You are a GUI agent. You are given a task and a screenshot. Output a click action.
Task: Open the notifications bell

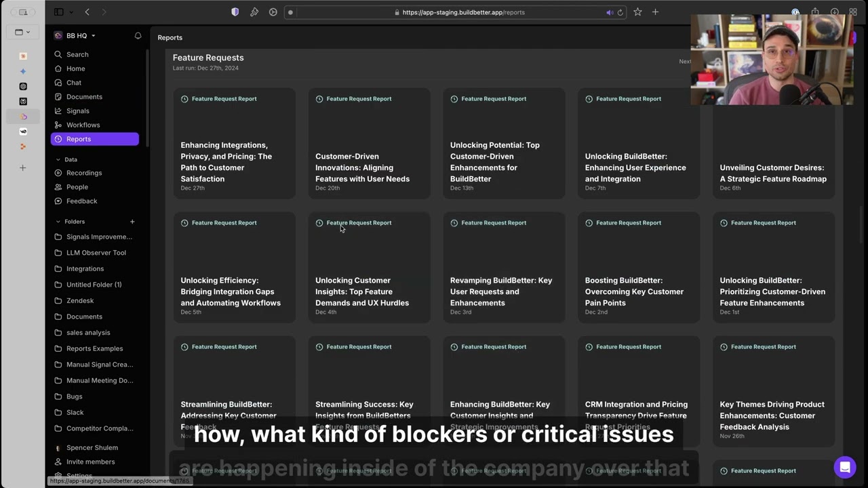[x=138, y=36]
